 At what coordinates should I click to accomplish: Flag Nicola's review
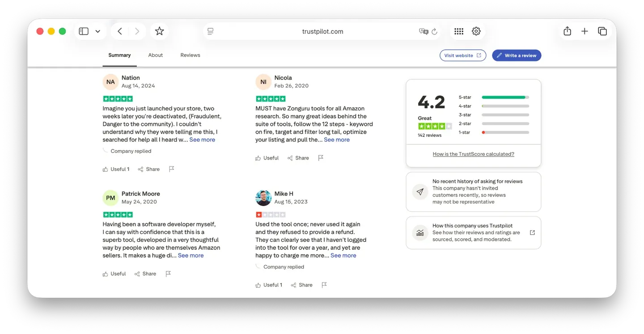321,158
